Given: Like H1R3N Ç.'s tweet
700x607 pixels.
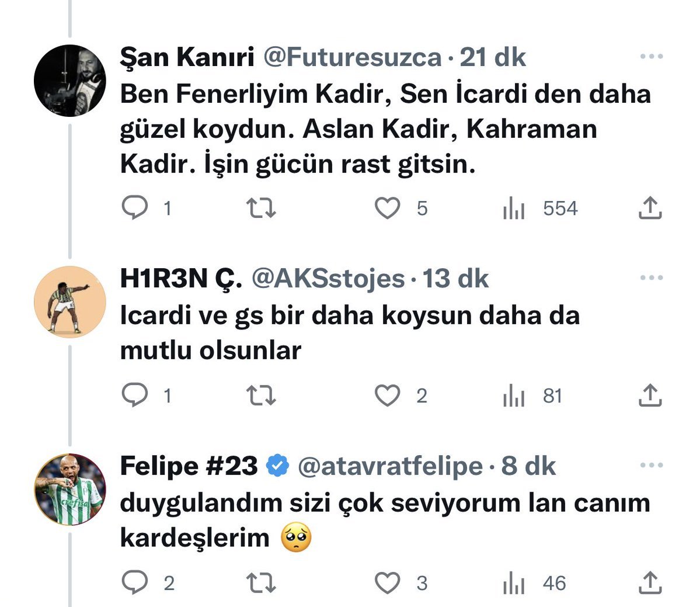Looking at the screenshot, I should pos(387,396).
